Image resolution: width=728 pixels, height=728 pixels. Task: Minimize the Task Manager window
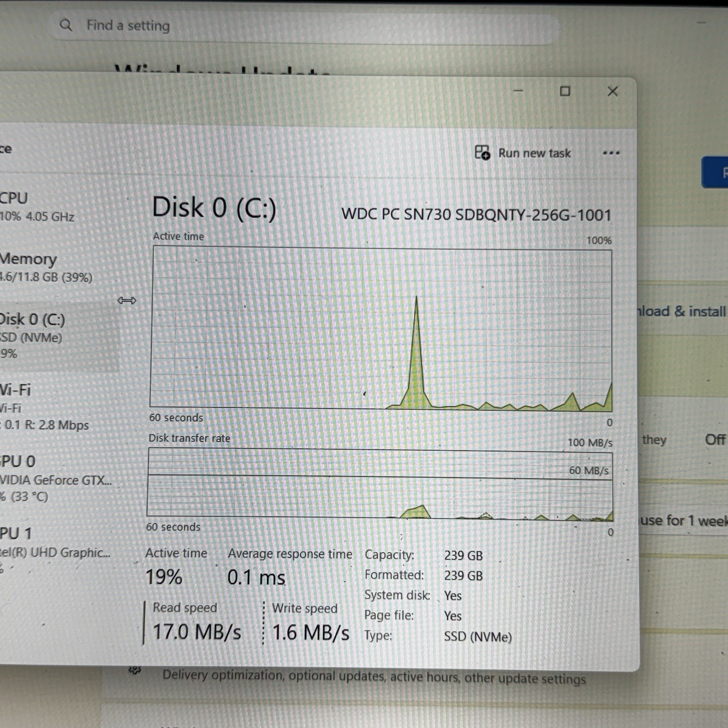coord(518,91)
